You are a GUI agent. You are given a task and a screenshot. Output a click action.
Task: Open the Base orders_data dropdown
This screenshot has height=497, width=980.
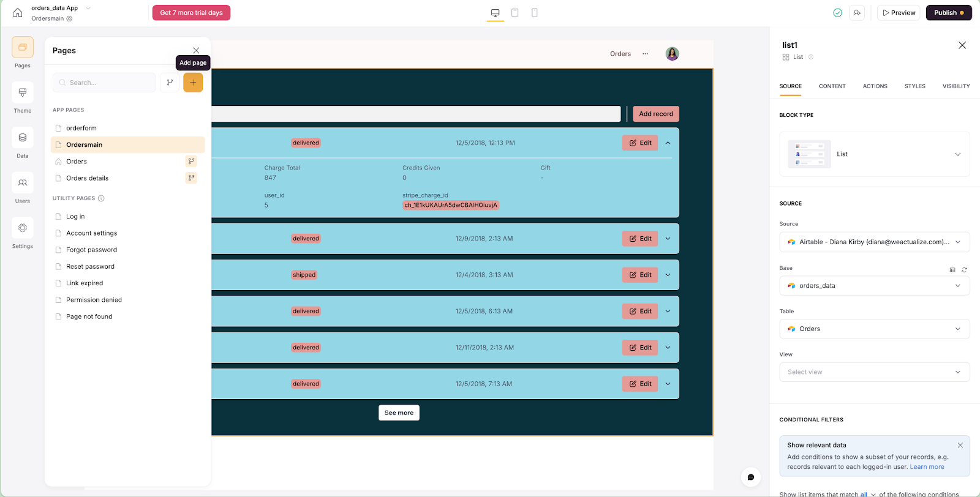point(875,286)
